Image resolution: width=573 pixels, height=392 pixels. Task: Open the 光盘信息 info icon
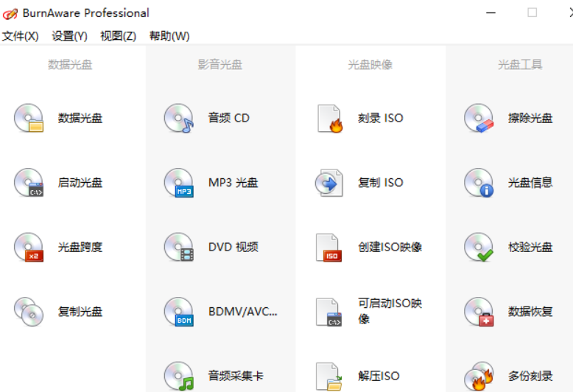(479, 182)
